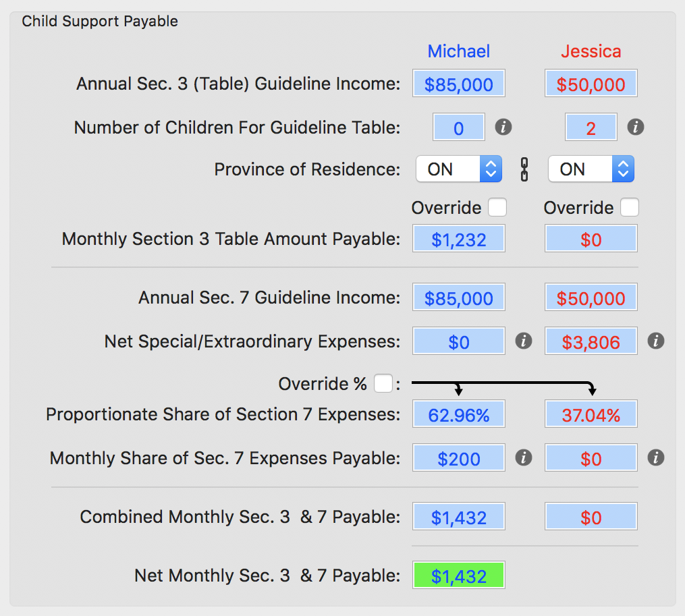Open the info tooltip beside Michael's children count
The height and width of the screenshot is (616, 685).
(x=503, y=127)
